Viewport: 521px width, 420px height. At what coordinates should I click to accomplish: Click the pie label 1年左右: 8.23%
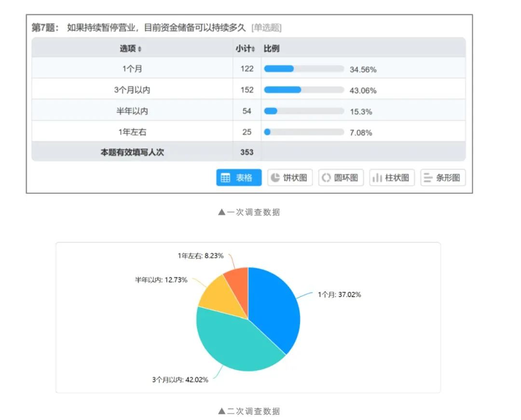tap(201, 256)
